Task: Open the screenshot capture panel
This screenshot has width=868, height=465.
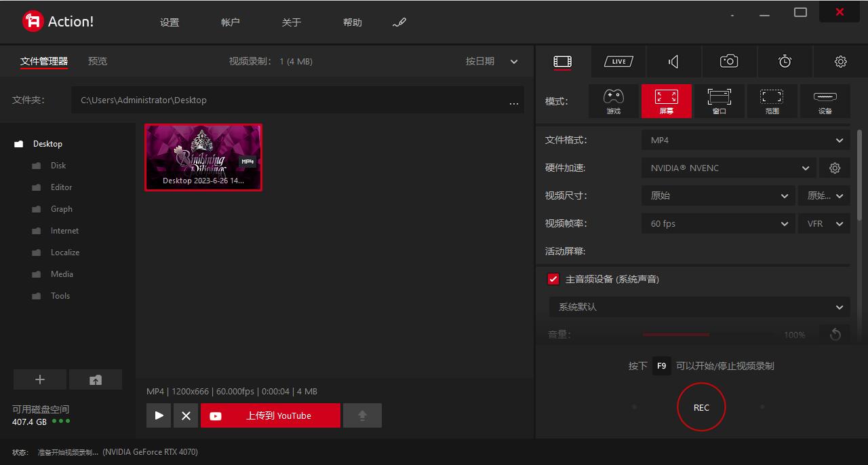Action: tap(728, 61)
